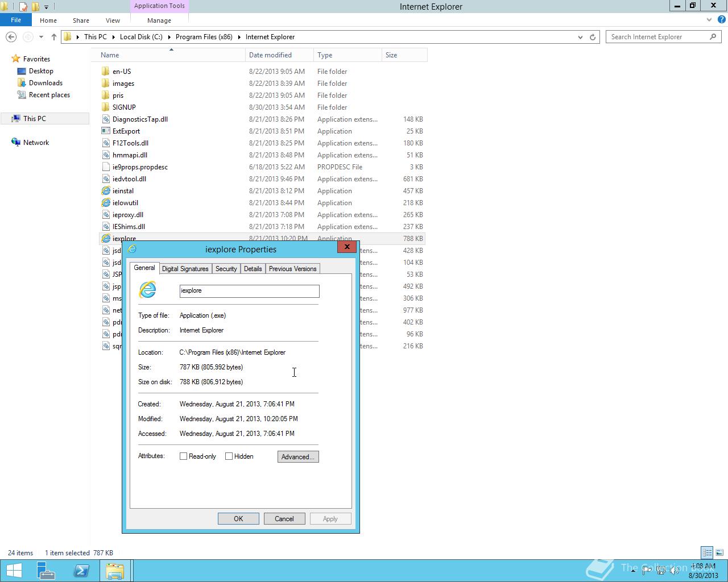Select the pris folder icon
The image size is (728, 582).
pyautogui.click(x=105, y=95)
